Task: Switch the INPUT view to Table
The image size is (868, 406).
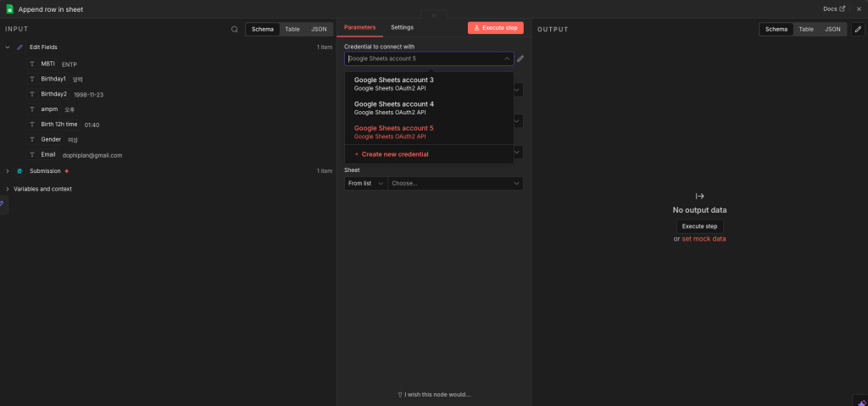Action: 292,29
